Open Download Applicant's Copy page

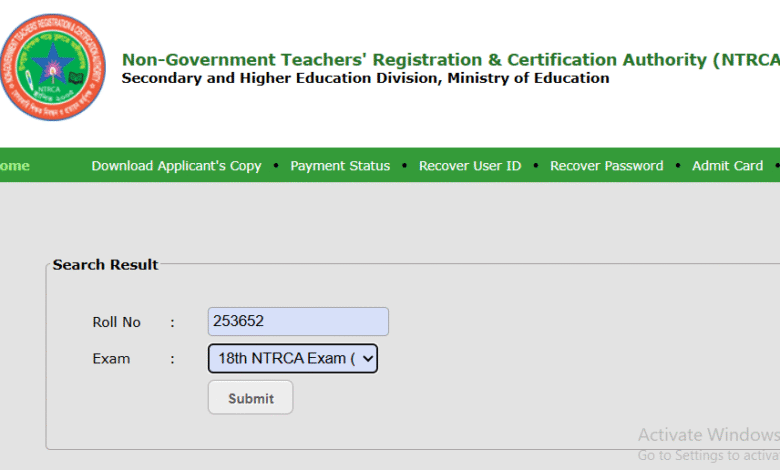coord(176,166)
